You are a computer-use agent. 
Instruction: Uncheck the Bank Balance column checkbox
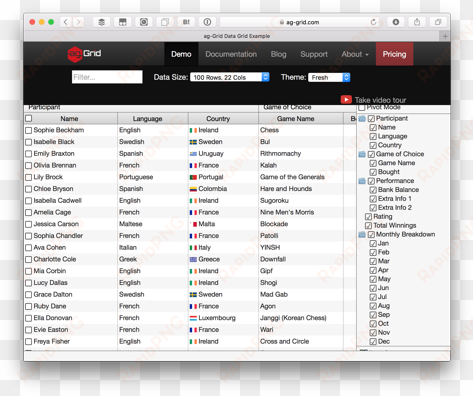tap(373, 190)
